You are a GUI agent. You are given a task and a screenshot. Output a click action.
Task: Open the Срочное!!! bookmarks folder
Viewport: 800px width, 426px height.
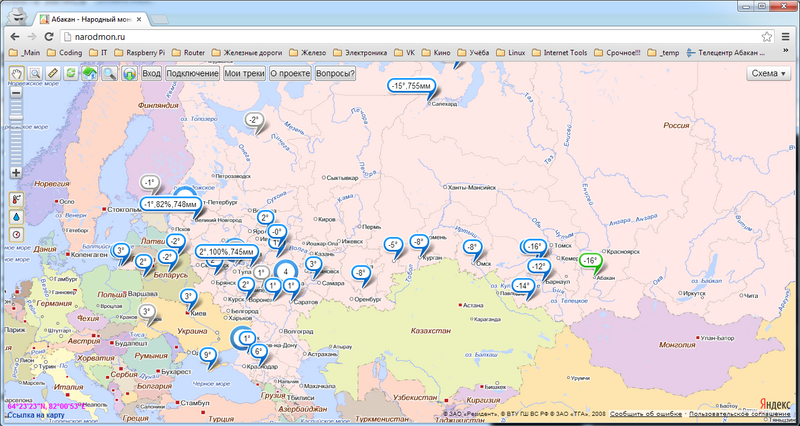click(618, 53)
